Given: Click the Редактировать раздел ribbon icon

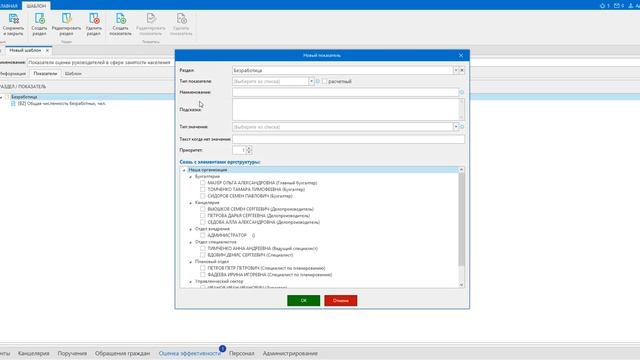Looking at the screenshot, I should coord(66,19).
